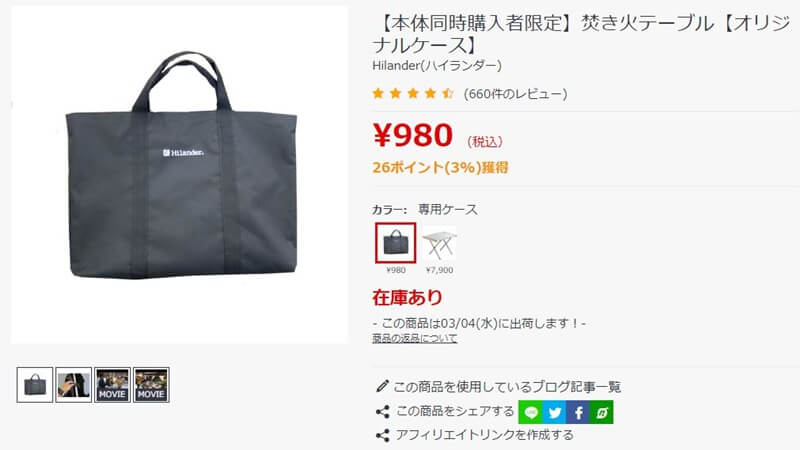
Task: Share the product on Facebook
Action: tap(578, 412)
